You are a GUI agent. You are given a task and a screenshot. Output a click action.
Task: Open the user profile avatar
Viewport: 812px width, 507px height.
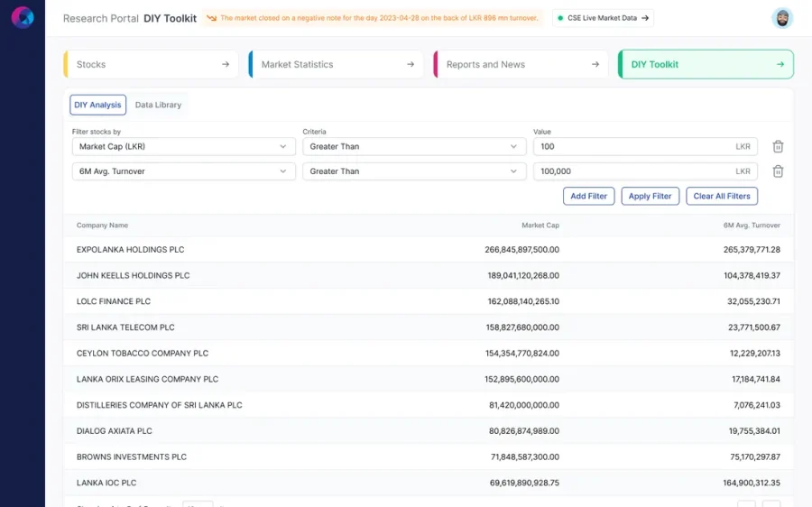[x=782, y=18]
